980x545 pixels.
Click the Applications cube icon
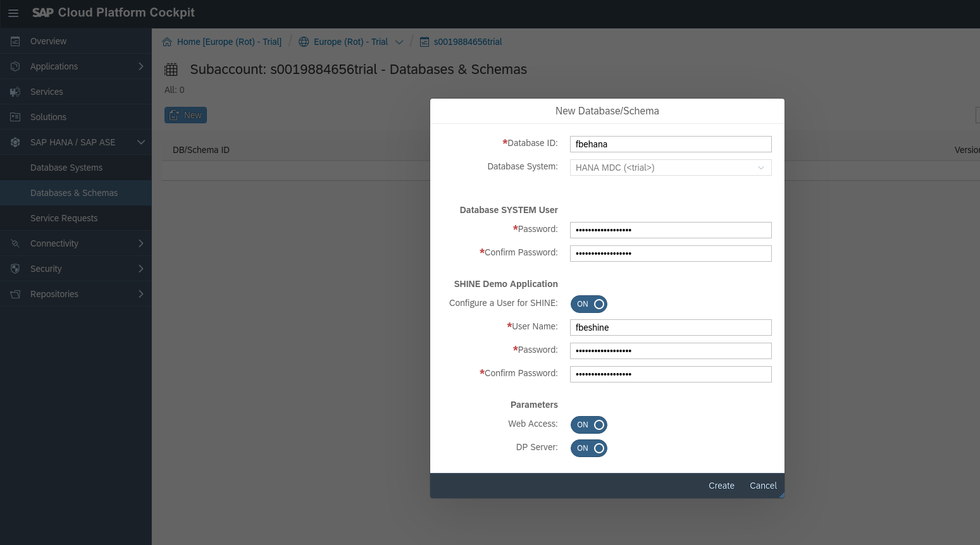[x=15, y=66]
